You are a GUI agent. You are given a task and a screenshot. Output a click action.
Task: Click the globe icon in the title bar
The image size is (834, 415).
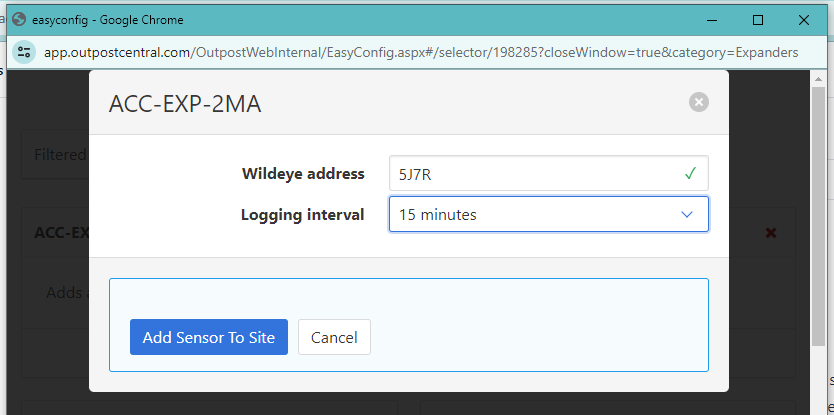pos(17,19)
